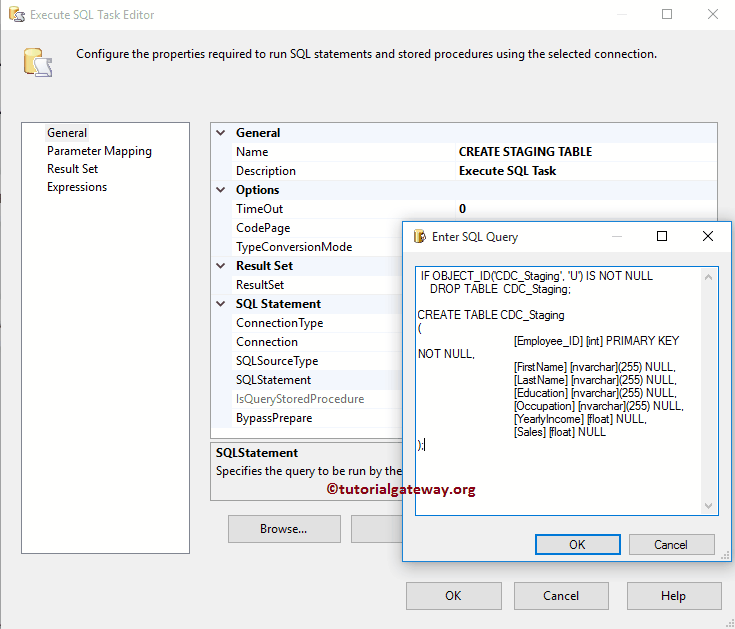This screenshot has width=735, height=629.
Task: Click the Browse... button
Action: tap(284, 529)
